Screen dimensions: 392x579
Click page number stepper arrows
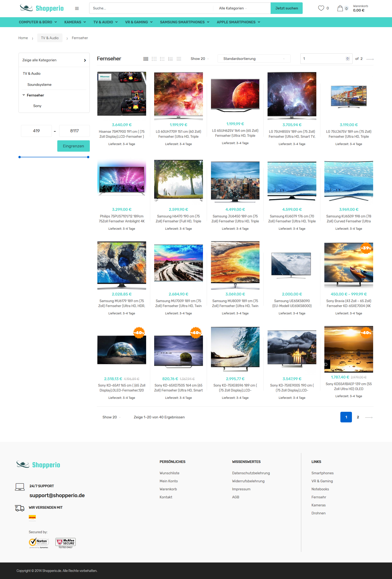point(348,59)
